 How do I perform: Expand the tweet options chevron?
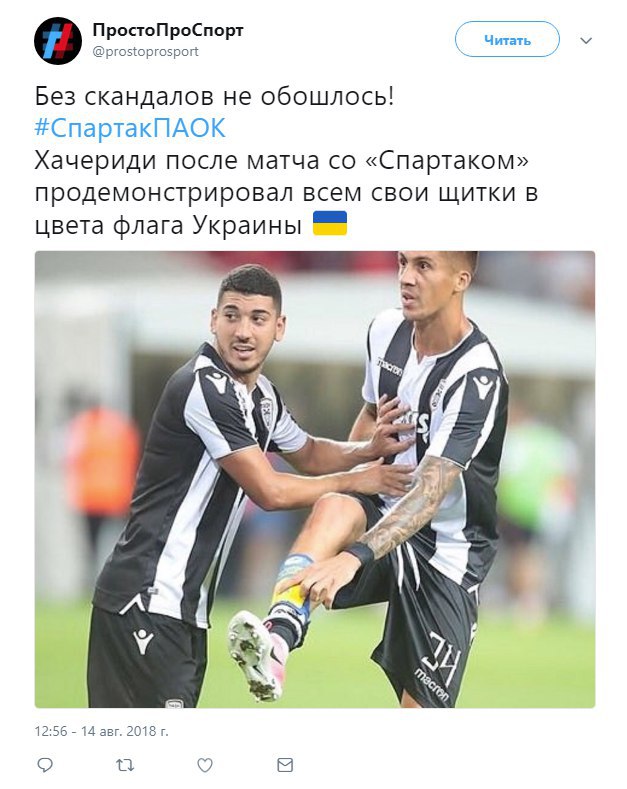click(x=586, y=40)
